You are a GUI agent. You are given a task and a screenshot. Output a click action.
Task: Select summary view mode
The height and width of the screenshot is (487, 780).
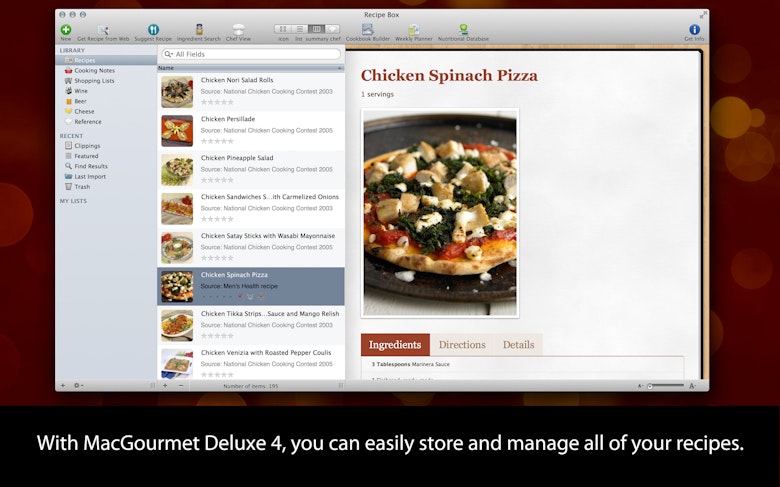point(316,29)
